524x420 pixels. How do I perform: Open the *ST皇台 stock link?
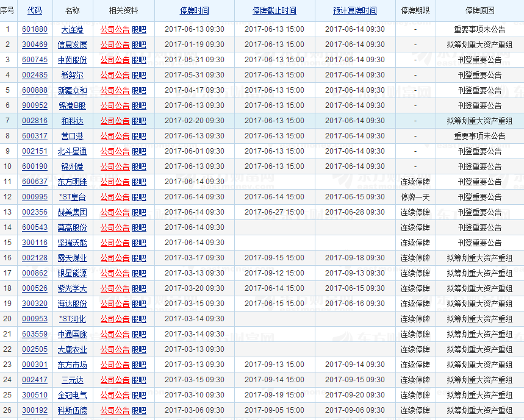coord(72,198)
